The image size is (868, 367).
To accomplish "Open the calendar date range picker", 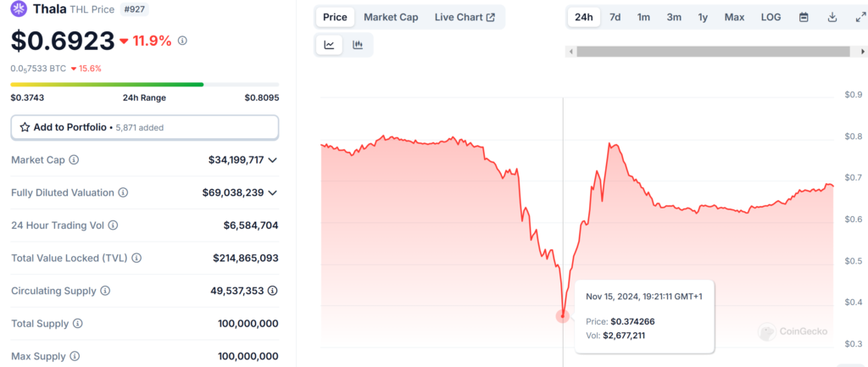I will (804, 17).
